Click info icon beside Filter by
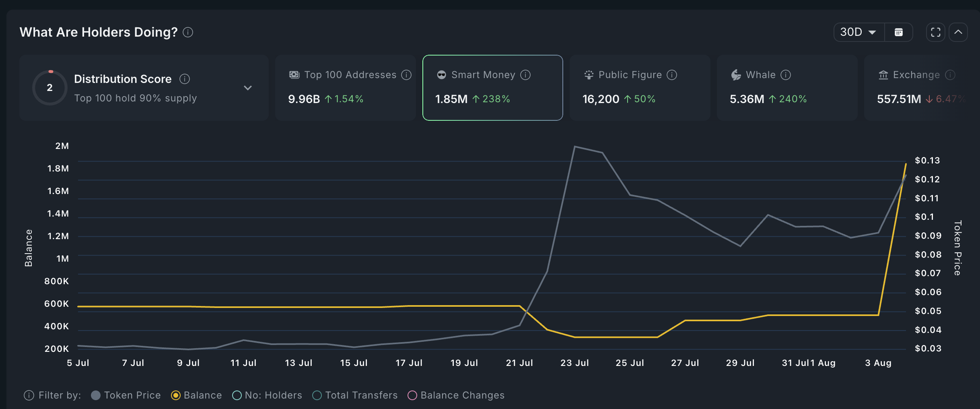Image resolution: width=980 pixels, height=409 pixels. 29,395
